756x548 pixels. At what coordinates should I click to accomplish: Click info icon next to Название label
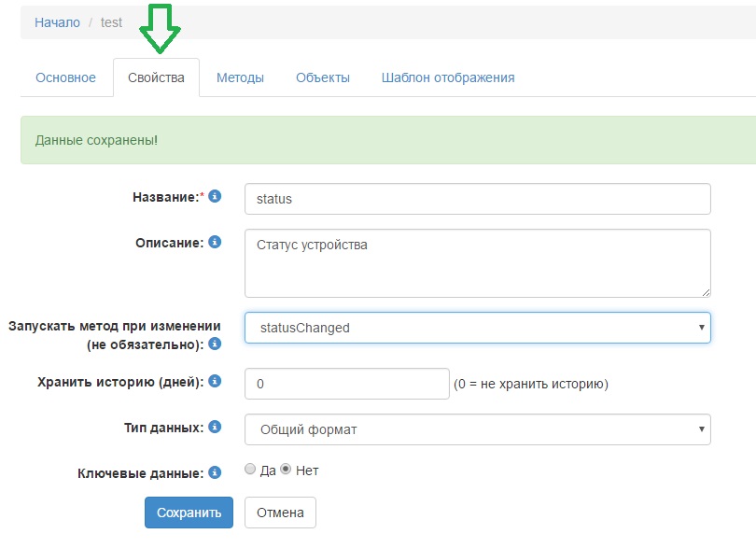coord(215,196)
